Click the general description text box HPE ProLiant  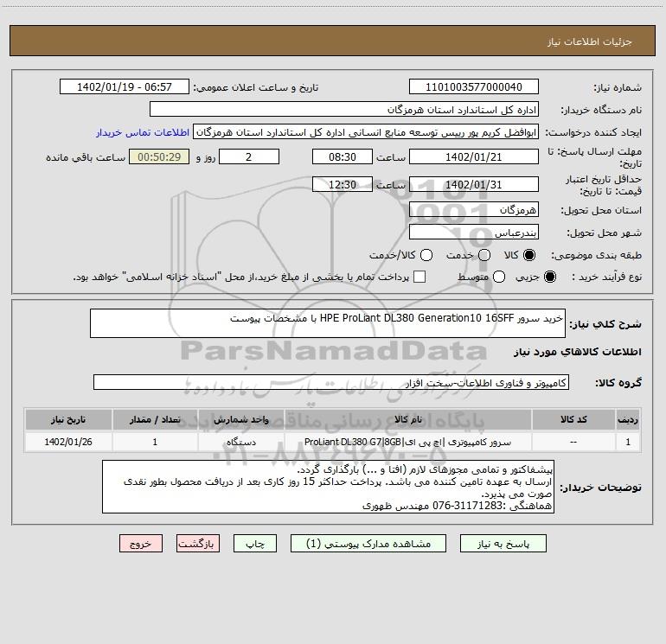point(328,323)
